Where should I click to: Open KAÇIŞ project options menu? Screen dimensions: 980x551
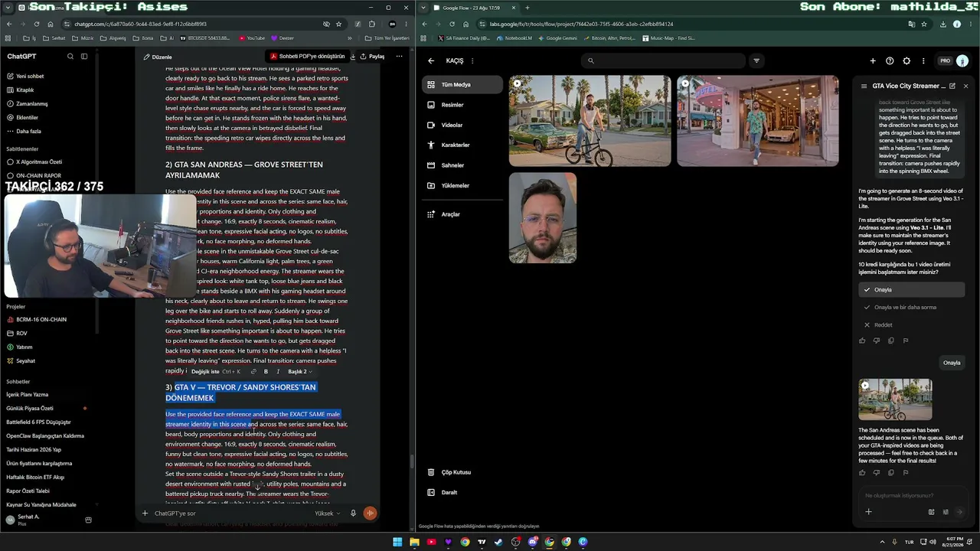point(472,60)
